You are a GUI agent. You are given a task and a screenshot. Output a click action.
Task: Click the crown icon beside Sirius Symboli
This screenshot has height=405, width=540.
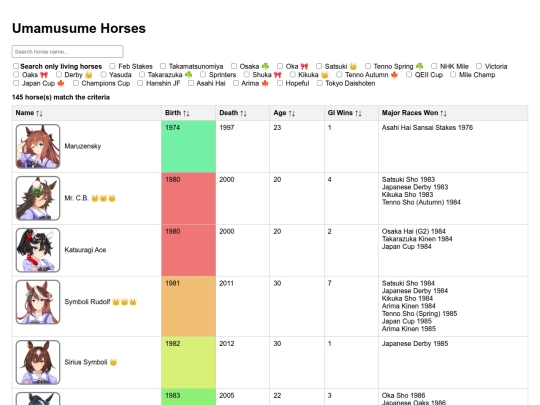(x=113, y=362)
